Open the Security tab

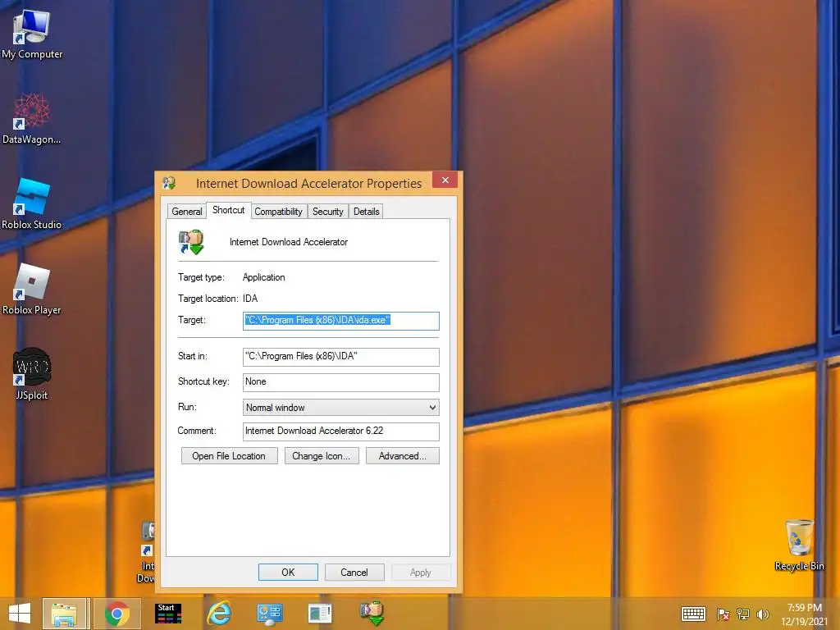pos(328,212)
